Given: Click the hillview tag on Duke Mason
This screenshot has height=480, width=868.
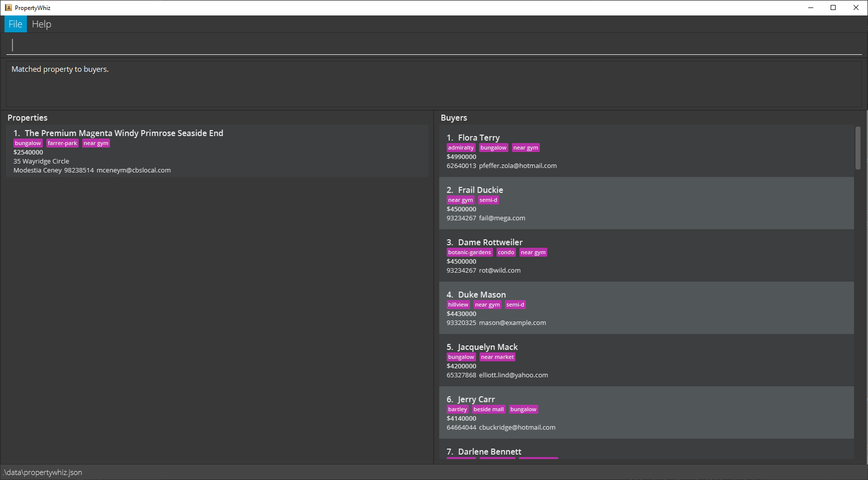Looking at the screenshot, I should tap(458, 305).
